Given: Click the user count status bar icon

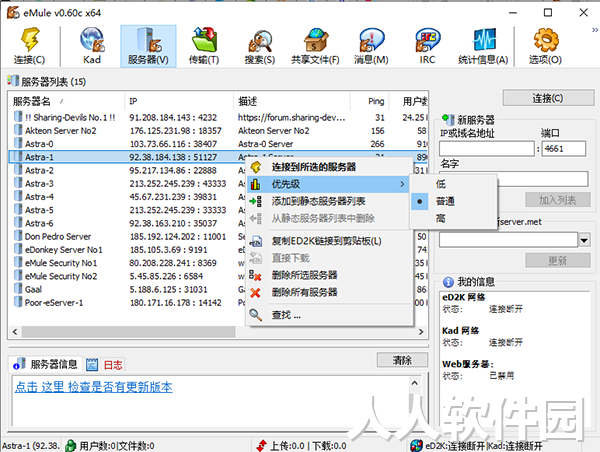Looking at the screenshot, I should 71,445.
